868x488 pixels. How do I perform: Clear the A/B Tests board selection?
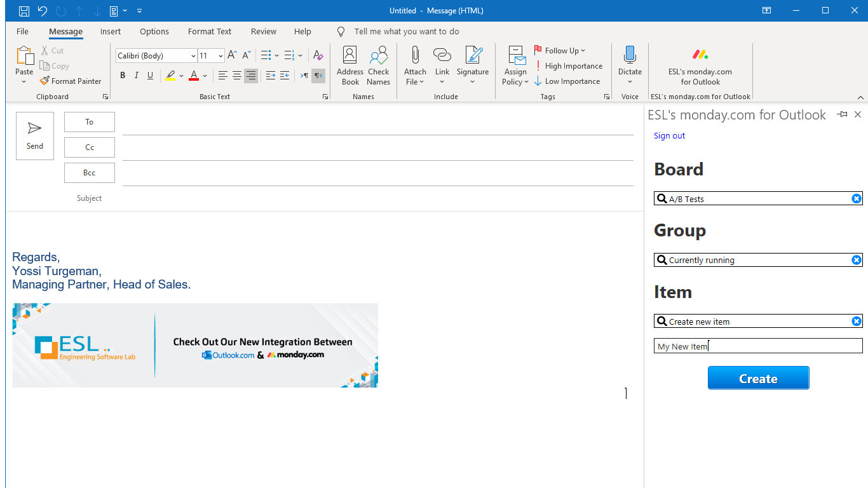click(857, 199)
